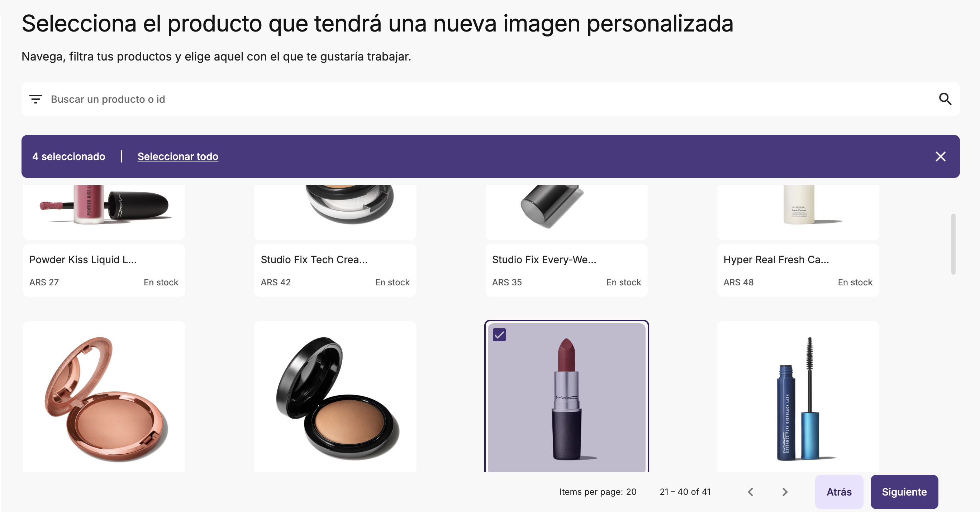
Task: Select the Hyper Real Fresh Canvas product card
Action: click(798, 241)
